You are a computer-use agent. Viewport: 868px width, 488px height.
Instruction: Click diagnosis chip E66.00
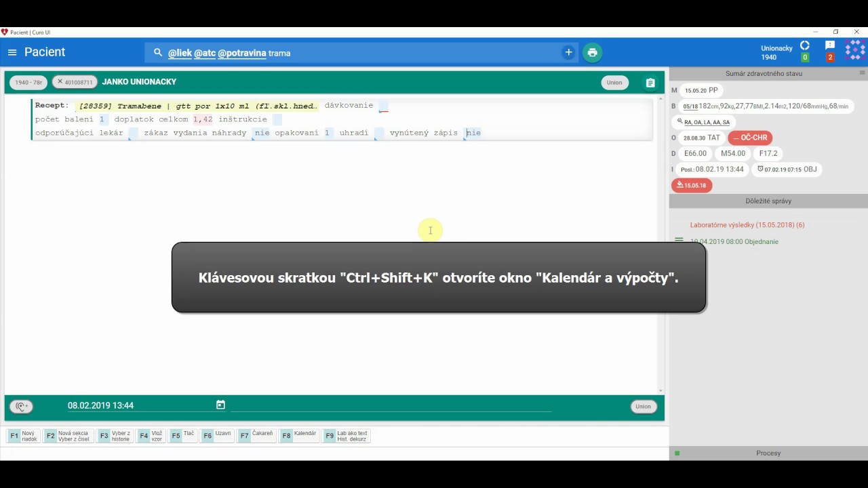696,153
